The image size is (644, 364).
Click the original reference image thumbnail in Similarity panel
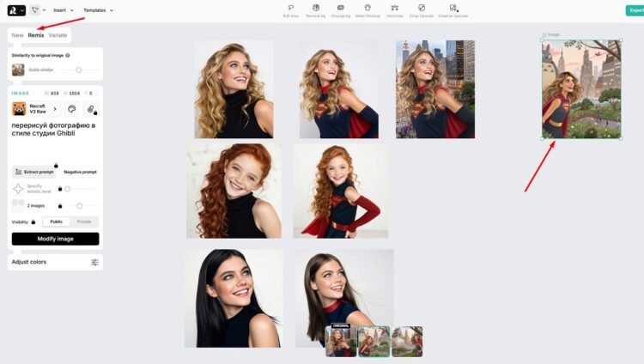[18, 70]
